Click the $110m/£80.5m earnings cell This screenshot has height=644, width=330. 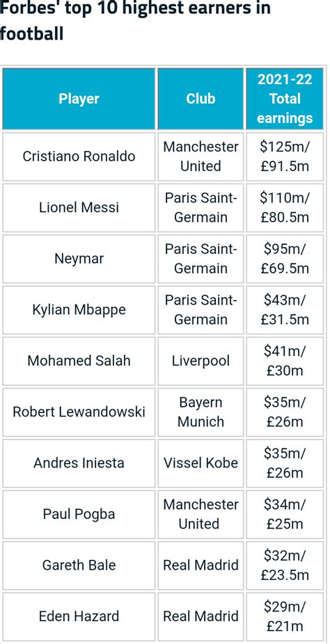285,207
